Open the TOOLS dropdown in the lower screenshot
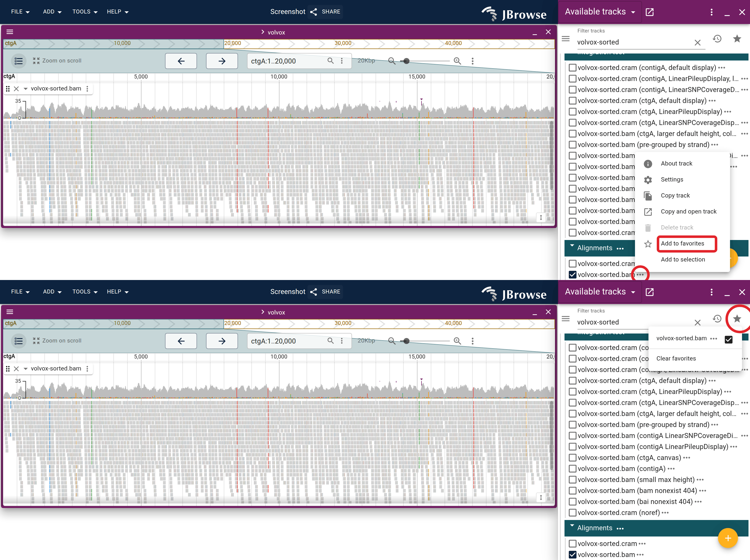 click(85, 292)
